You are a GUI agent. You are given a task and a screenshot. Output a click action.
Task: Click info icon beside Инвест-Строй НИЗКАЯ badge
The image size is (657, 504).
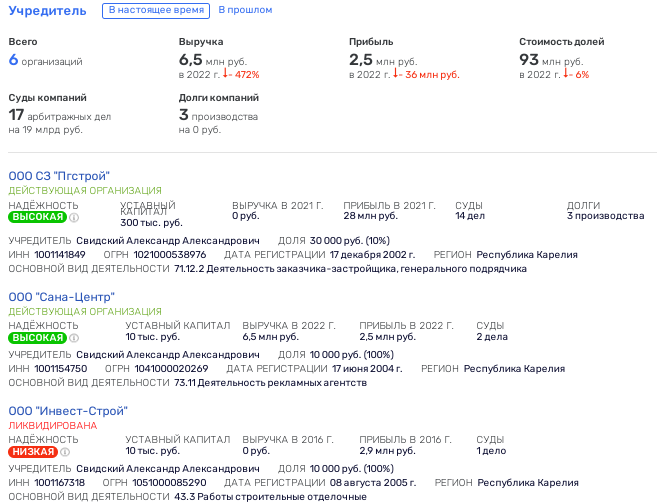coord(65,452)
